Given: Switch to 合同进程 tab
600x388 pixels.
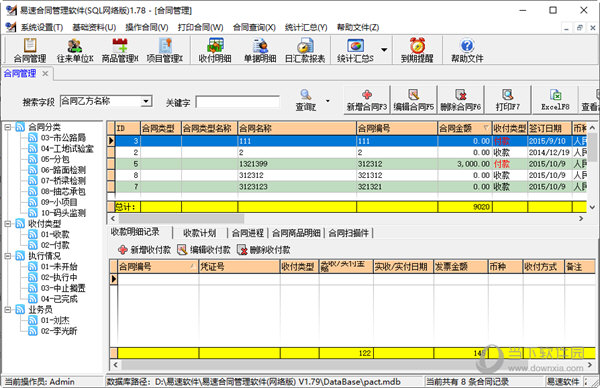Looking at the screenshot, I should [248, 233].
